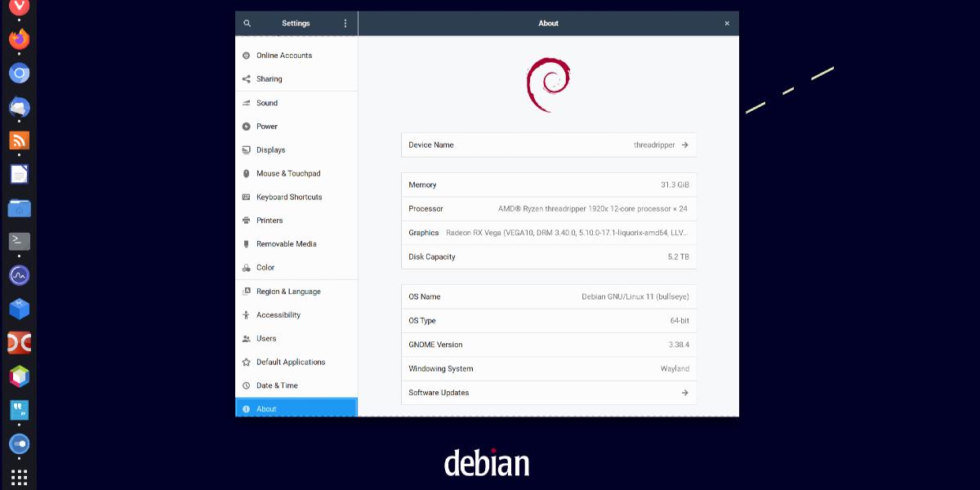Click the Displays monitor icon
Viewport: 980px width, 490px height.
[247, 150]
